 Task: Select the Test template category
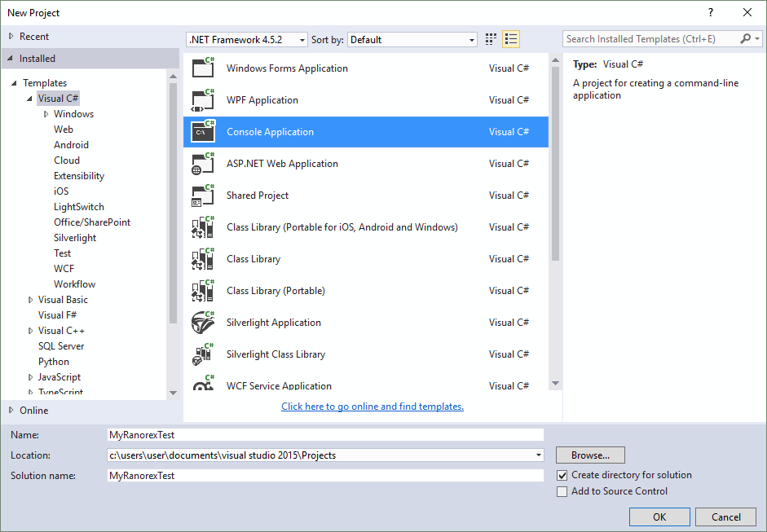click(62, 253)
